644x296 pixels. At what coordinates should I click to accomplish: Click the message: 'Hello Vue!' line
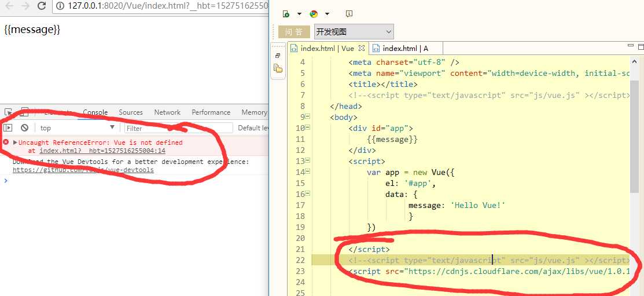coord(457,205)
